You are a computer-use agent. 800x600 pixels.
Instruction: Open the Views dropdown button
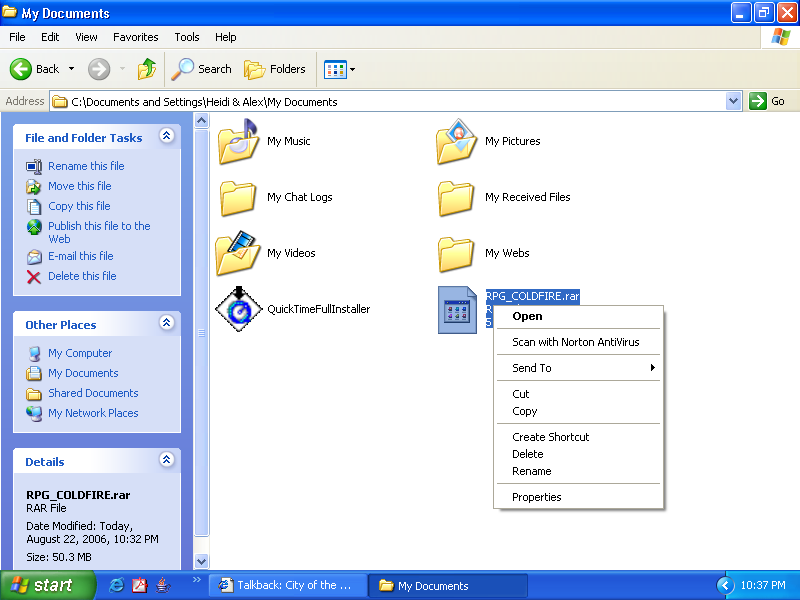(339, 69)
